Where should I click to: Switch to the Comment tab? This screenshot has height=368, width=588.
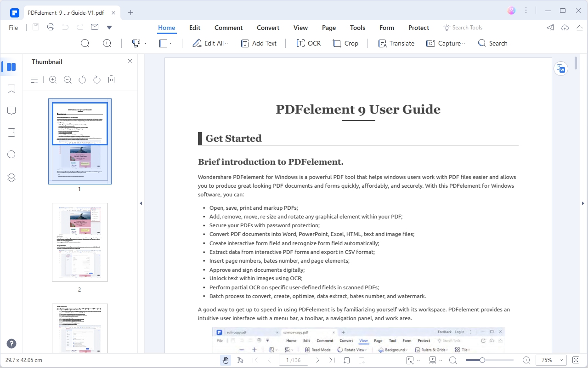pos(228,28)
